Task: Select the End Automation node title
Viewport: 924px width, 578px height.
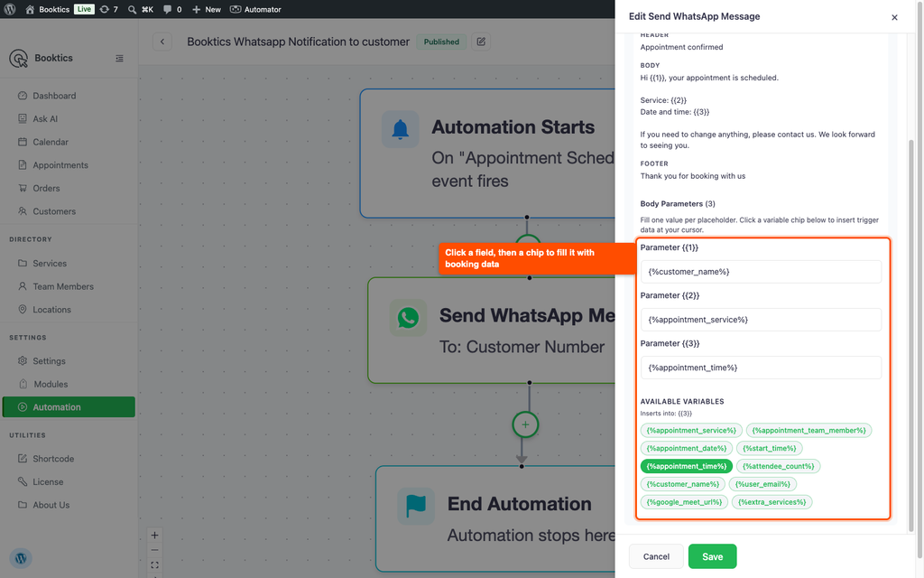Action: click(x=519, y=504)
